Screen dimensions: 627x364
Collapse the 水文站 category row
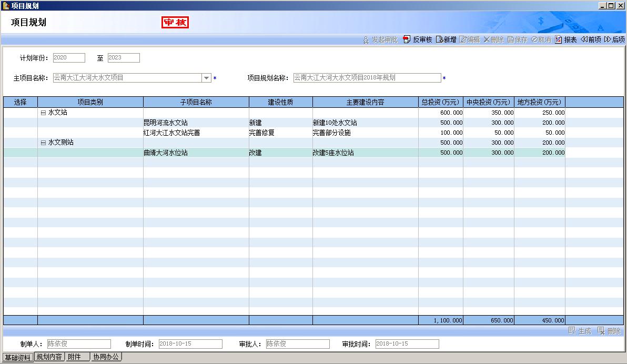click(43, 113)
